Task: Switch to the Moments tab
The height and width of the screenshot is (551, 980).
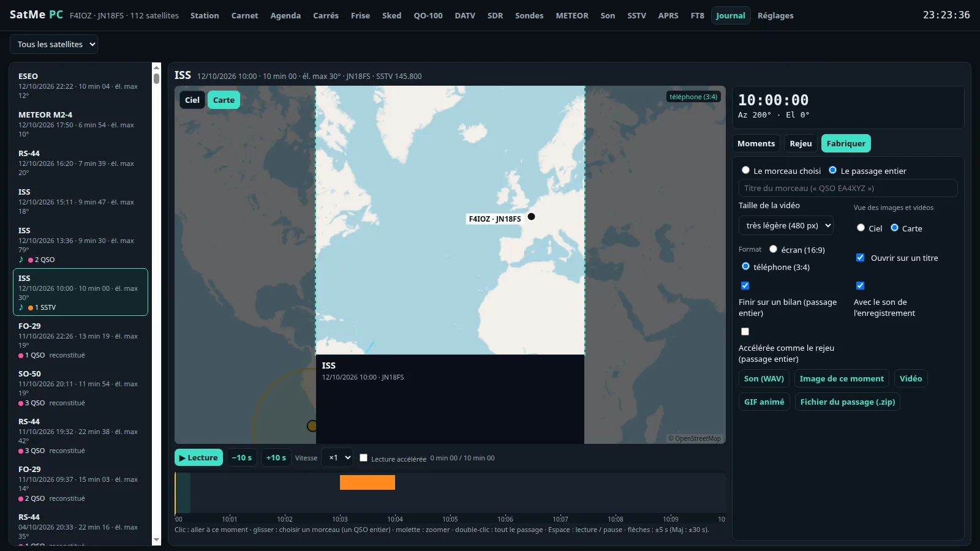Action: [x=756, y=143]
